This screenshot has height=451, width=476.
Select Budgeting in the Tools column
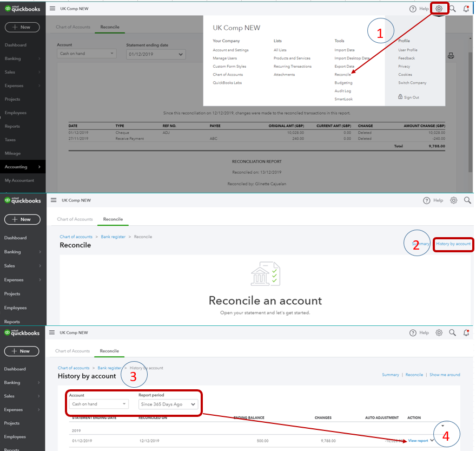pyautogui.click(x=343, y=83)
